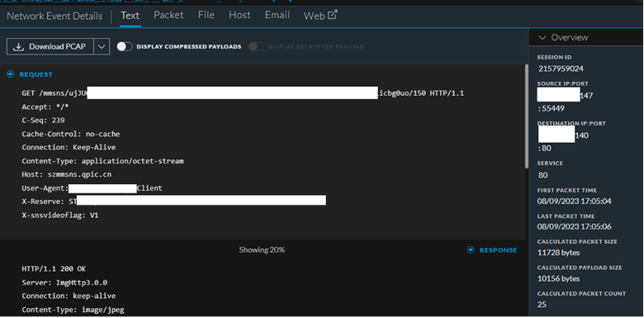Viewport: 644px width, 318px height.
Task: Select the Cache-Control: no-cache line
Action: coord(71,134)
